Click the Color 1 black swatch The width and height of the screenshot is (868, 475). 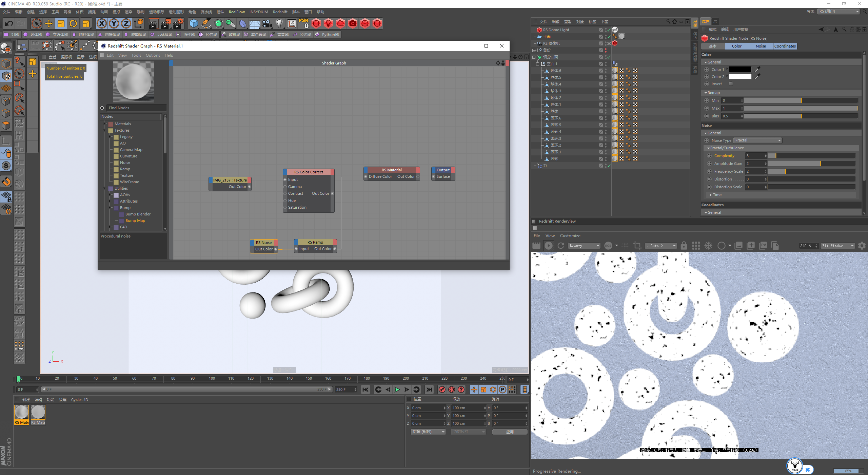[740, 69]
